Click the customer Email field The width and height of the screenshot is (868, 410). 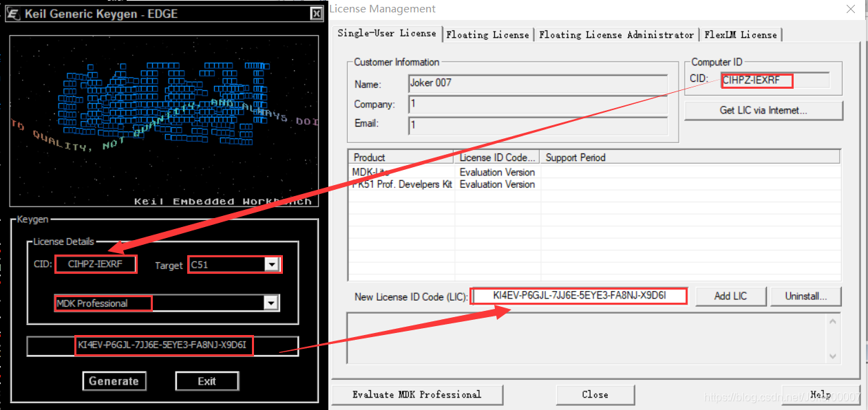coord(538,125)
